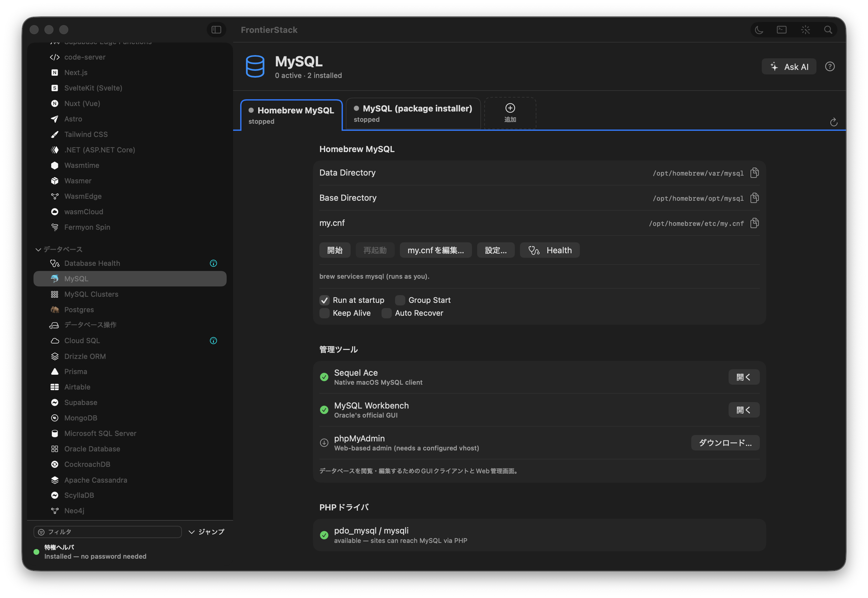Open データベース操作 in sidebar
Image resolution: width=868 pixels, height=598 pixels.
[130, 325]
